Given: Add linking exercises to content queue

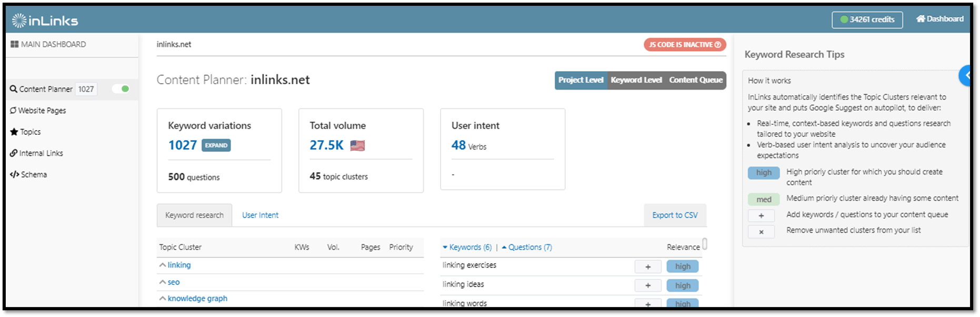Looking at the screenshot, I should (x=648, y=267).
